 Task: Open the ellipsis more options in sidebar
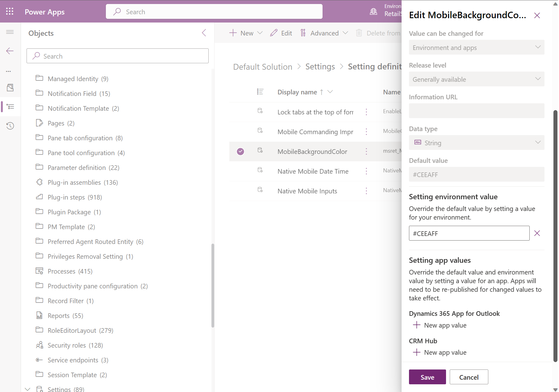pos(9,71)
